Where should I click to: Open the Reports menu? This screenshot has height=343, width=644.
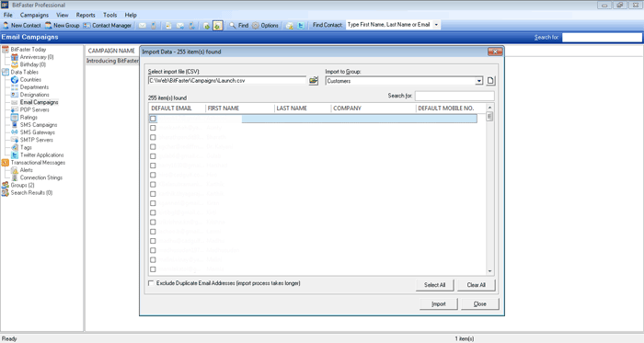point(86,16)
